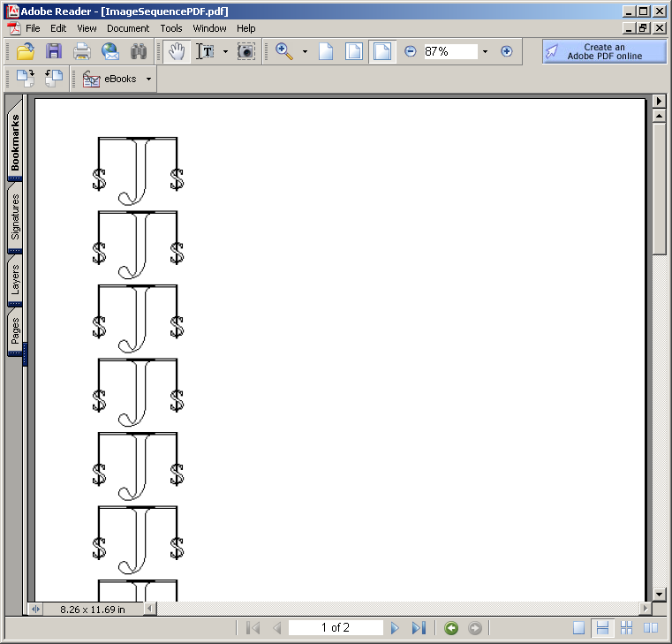The width and height of the screenshot is (672, 644).
Task: Open the Pages side tab
Action: [x=15, y=331]
